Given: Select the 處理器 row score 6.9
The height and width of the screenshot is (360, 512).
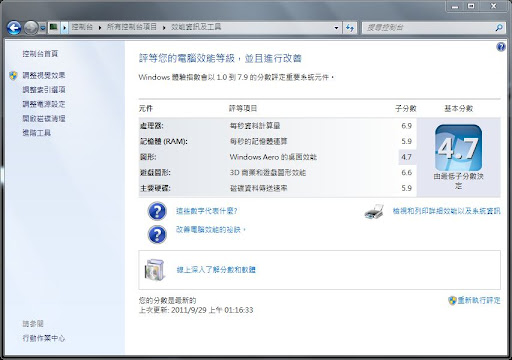Looking at the screenshot, I should pos(406,126).
